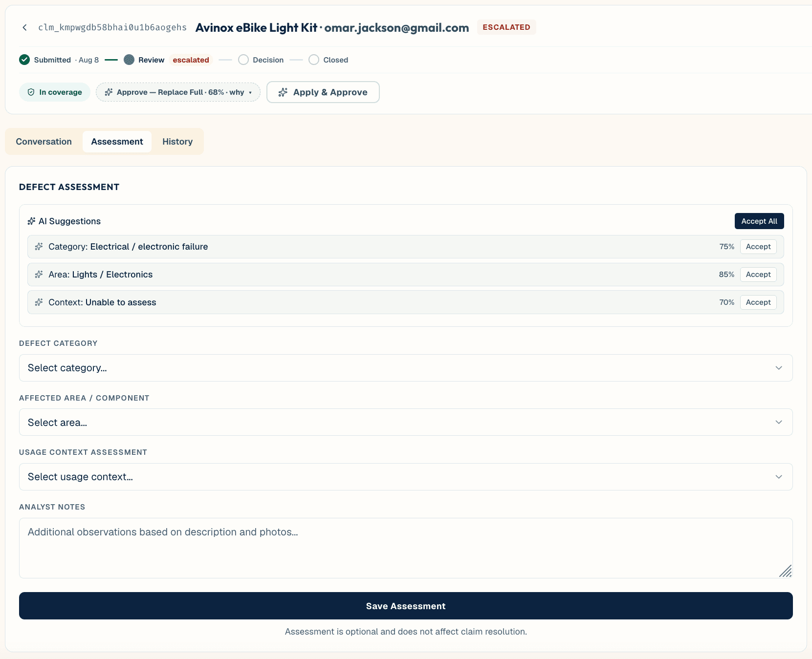The height and width of the screenshot is (659, 812).
Task: Click the ESCALATED status badge
Action: pos(506,27)
